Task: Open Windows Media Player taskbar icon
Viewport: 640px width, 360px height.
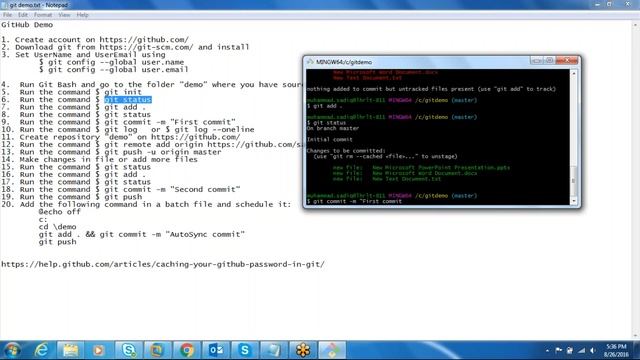Action: (98, 350)
